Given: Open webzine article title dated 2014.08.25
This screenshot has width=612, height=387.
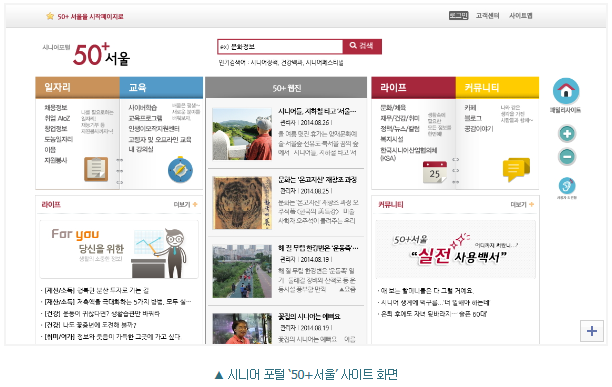Looking at the screenshot, I should click(x=317, y=179).
